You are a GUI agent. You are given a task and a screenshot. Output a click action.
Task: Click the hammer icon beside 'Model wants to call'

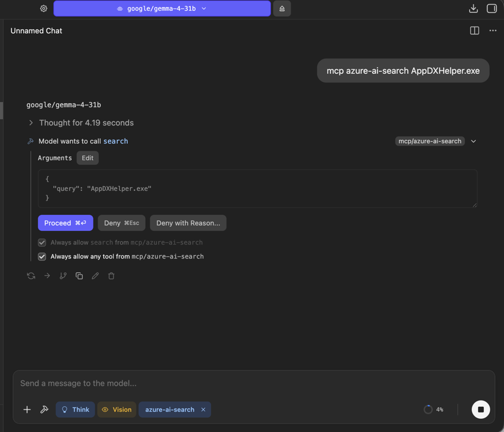30,141
